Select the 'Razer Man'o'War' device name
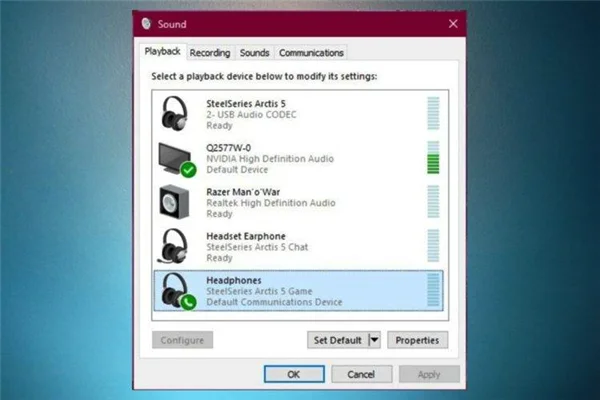The height and width of the screenshot is (400, 600). click(243, 192)
